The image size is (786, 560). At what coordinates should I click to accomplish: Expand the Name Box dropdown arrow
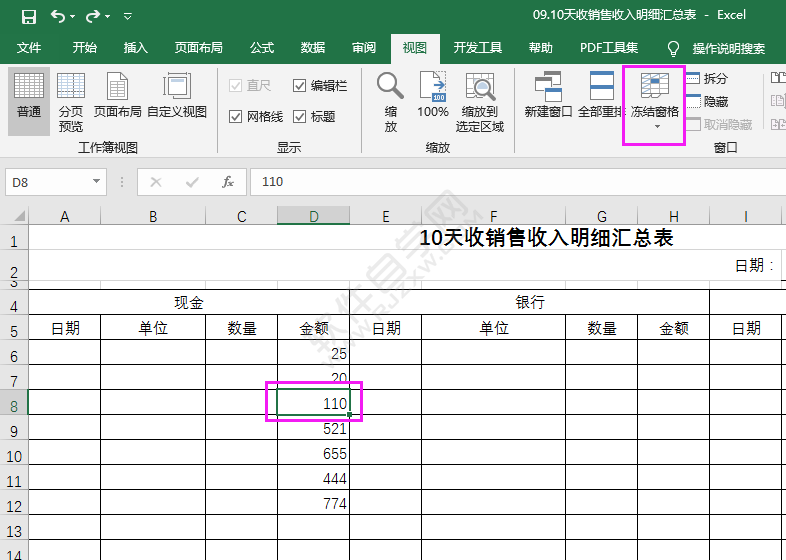point(96,181)
